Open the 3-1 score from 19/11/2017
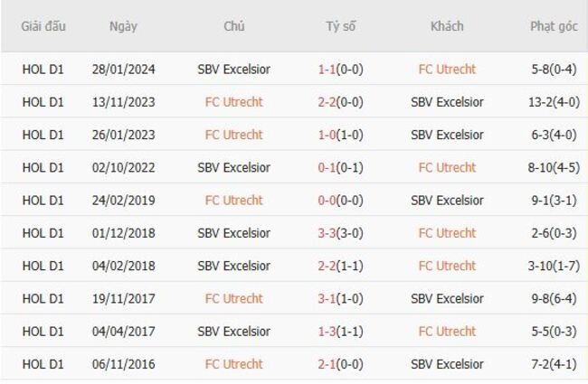588x384 pixels. click(340, 298)
